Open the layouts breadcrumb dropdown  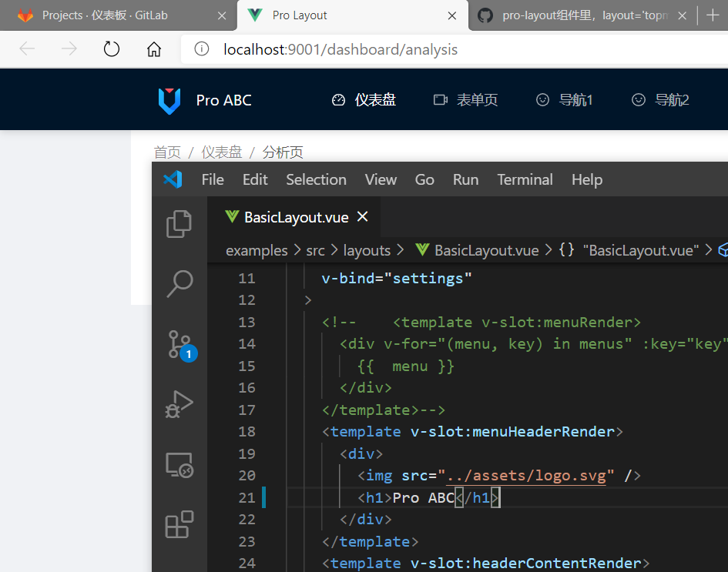[x=367, y=250]
